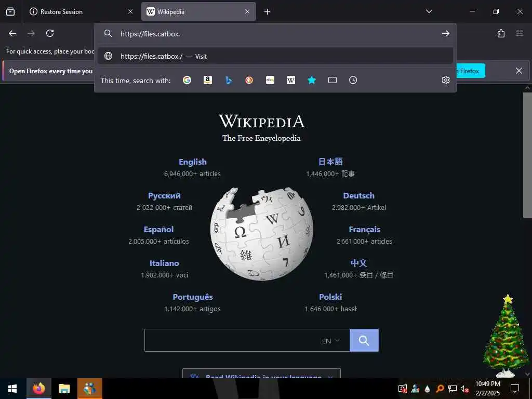
Task: Search this time with Wikipedia
Action: 291,80
